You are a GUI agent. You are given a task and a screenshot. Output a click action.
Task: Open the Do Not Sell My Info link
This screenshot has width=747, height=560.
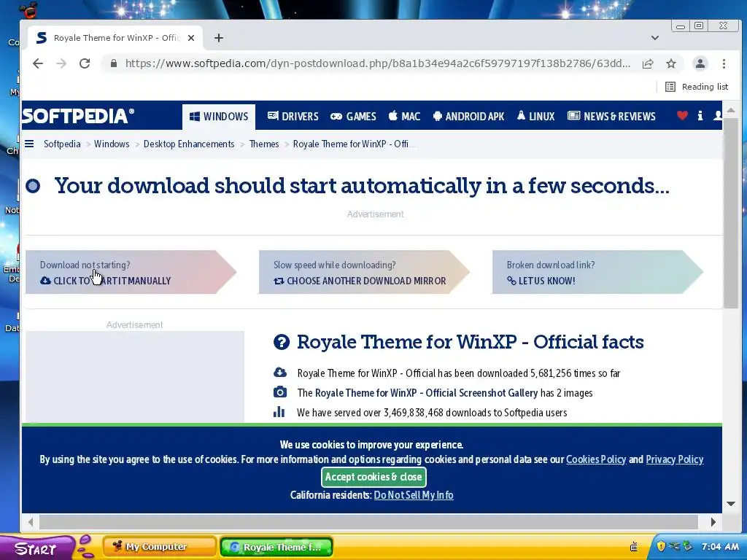pyautogui.click(x=414, y=495)
